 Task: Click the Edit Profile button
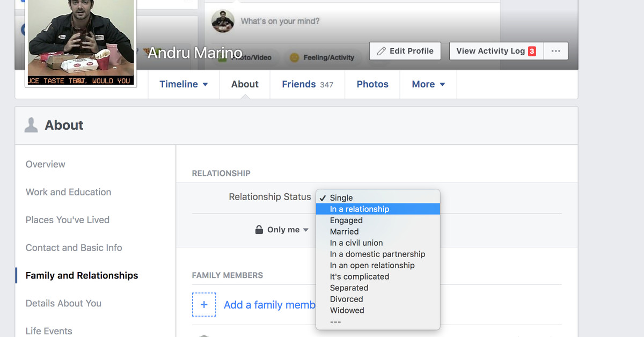pos(405,51)
